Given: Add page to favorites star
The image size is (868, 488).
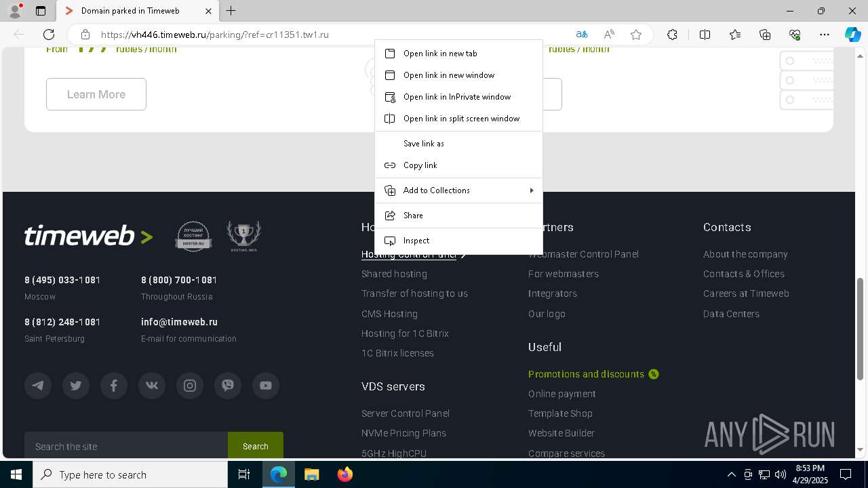Looking at the screenshot, I should [636, 35].
